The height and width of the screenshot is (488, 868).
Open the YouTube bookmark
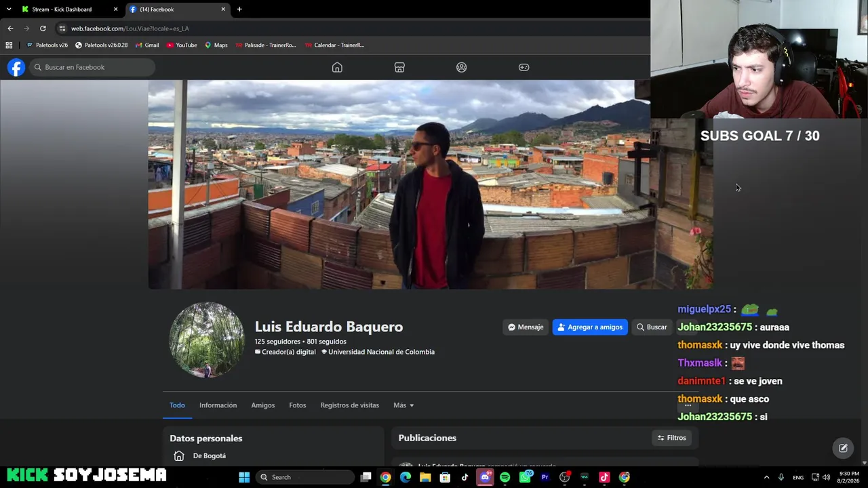pyautogui.click(x=181, y=45)
